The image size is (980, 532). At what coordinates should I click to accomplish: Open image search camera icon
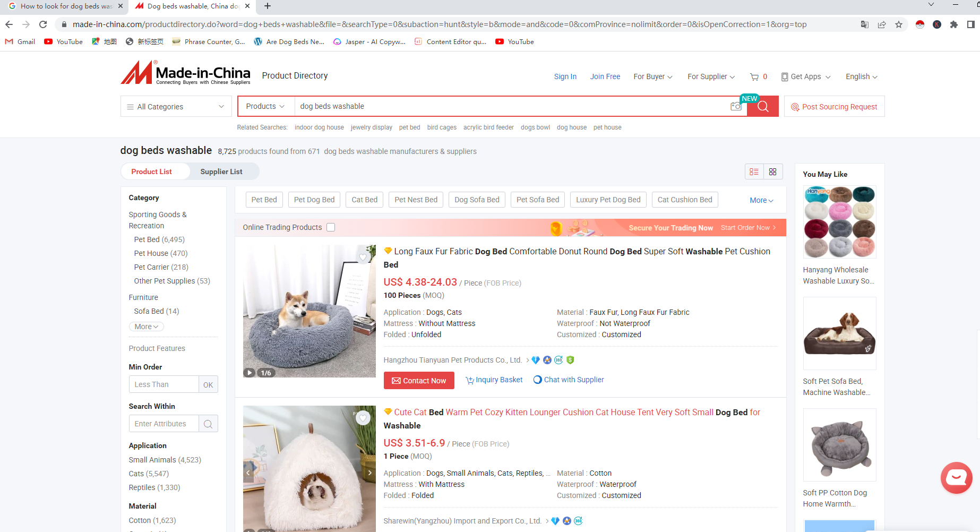(x=735, y=107)
